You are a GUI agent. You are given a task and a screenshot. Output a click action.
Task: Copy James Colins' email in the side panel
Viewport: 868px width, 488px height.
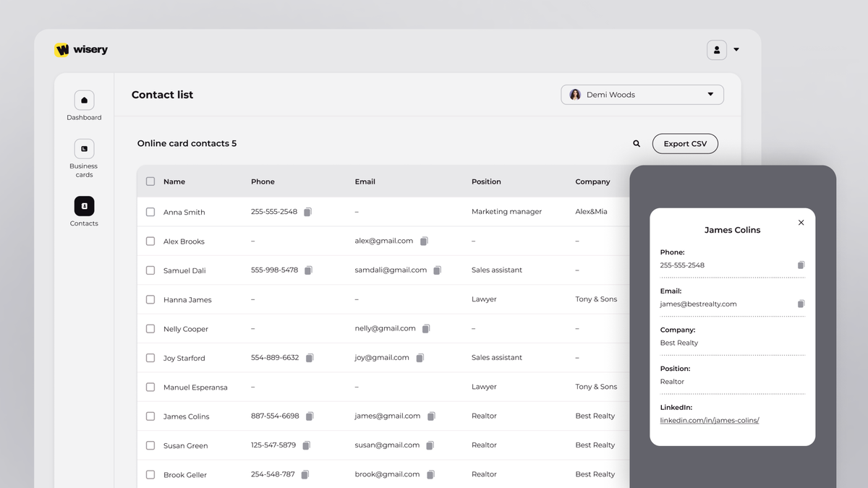point(801,304)
